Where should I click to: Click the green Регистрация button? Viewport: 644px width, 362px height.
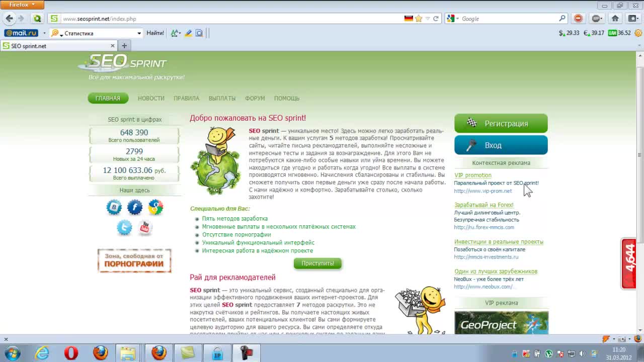pos(501,123)
